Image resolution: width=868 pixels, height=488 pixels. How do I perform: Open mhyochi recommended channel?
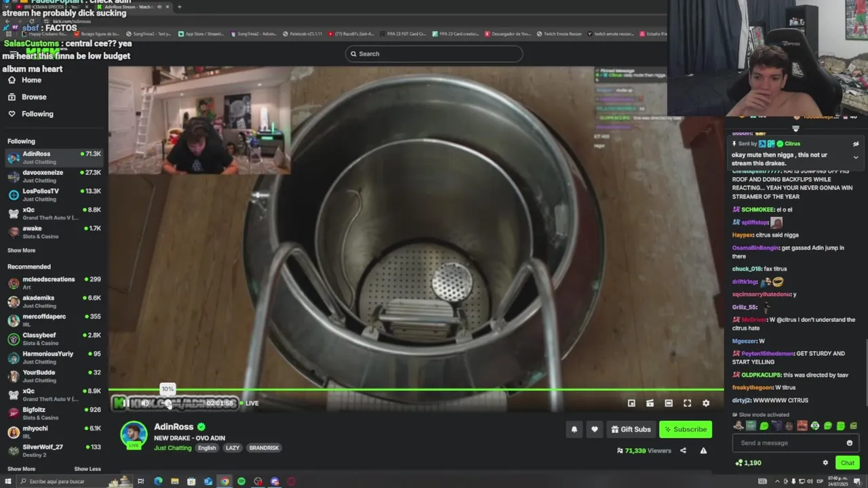point(54,432)
